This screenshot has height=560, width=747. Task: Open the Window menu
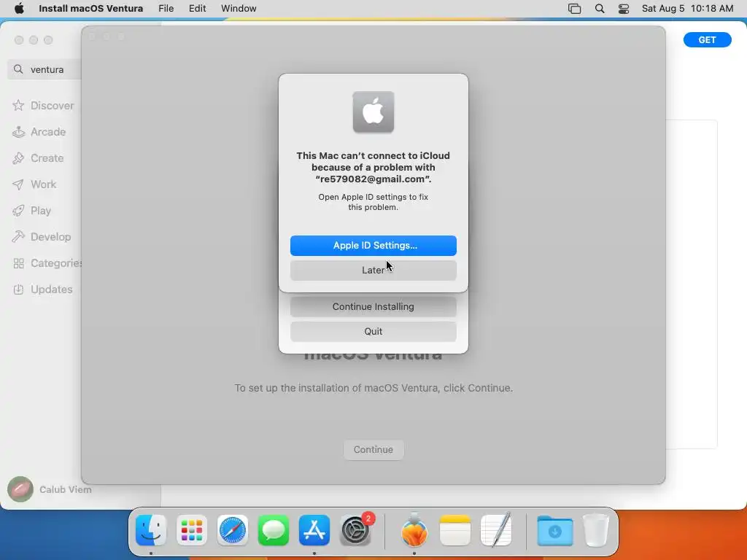pos(239,9)
